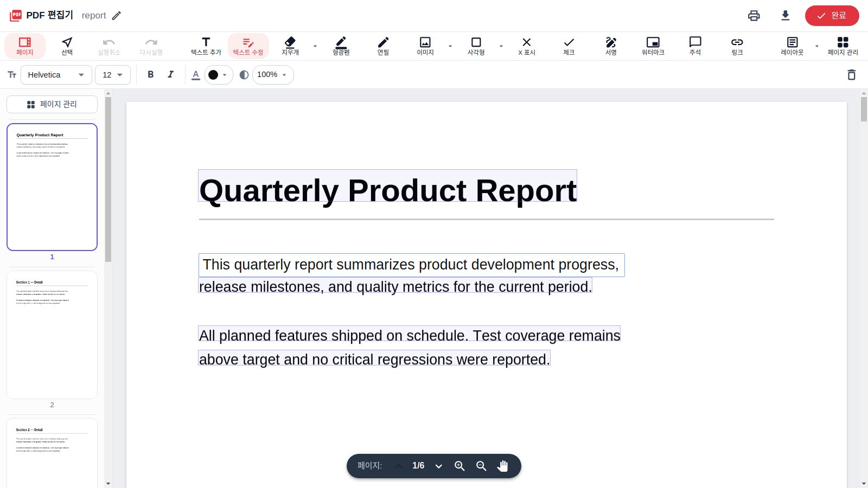Enable the hand pan tool
The height and width of the screenshot is (488, 868).
(x=503, y=466)
